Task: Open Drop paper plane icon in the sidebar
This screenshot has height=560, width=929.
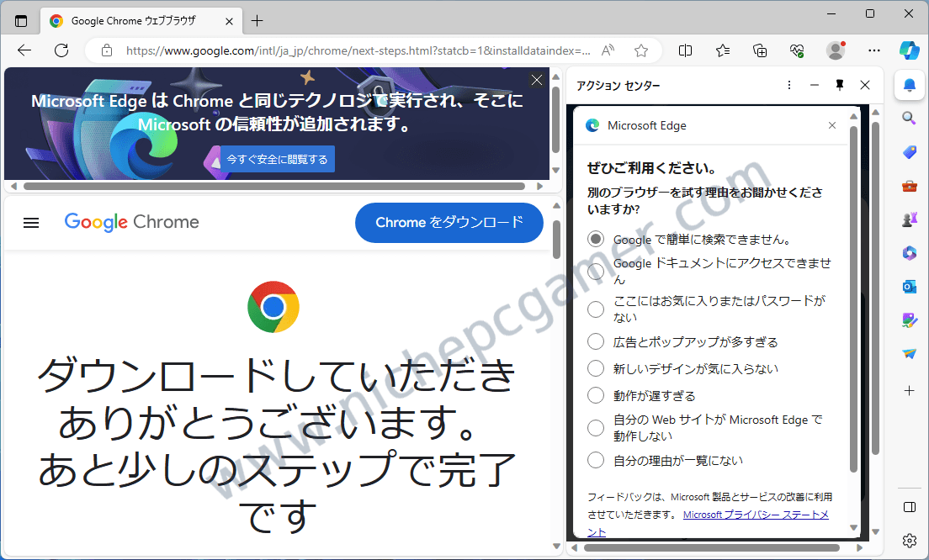Action: [910, 354]
